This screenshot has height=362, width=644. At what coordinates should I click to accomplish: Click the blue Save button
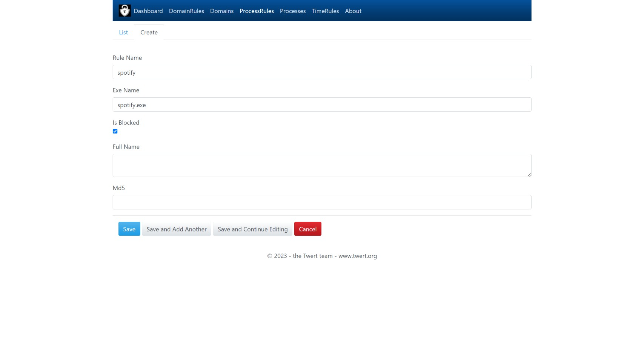coord(129,229)
